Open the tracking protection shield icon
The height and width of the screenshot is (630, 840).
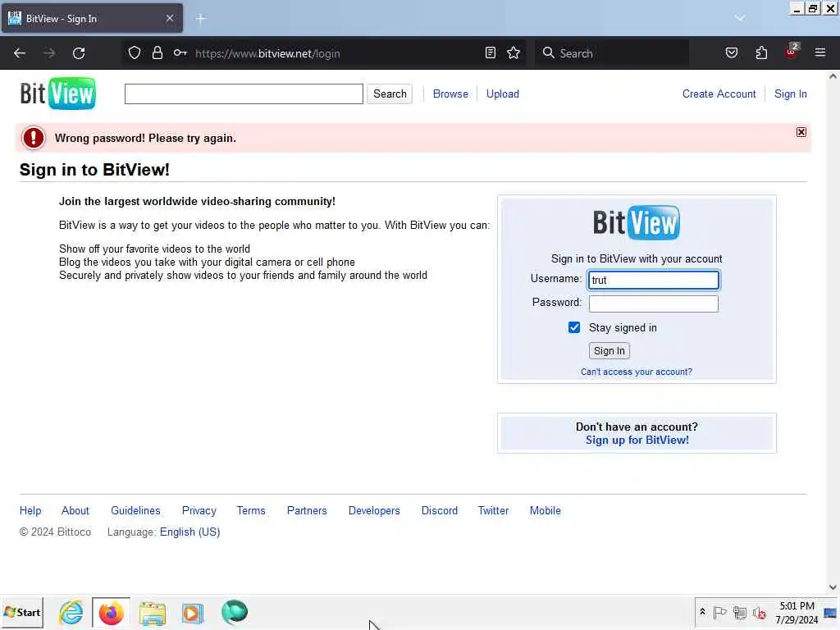(135, 52)
